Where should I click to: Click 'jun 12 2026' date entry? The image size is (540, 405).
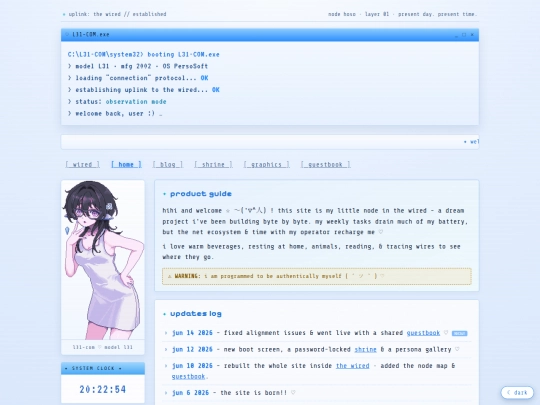(192, 349)
